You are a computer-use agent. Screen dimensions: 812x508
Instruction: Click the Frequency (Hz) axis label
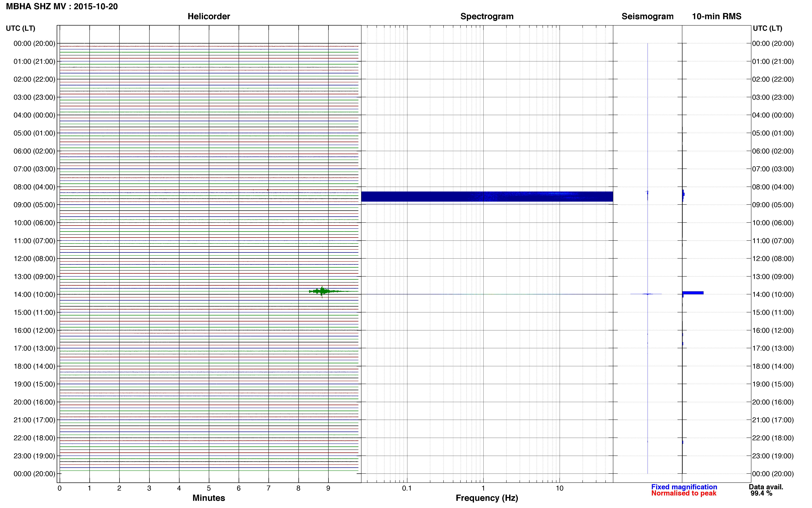(487, 498)
